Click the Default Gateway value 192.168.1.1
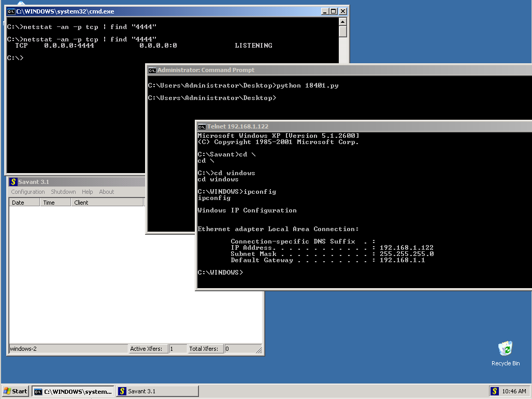The height and width of the screenshot is (399, 532). [402, 260]
